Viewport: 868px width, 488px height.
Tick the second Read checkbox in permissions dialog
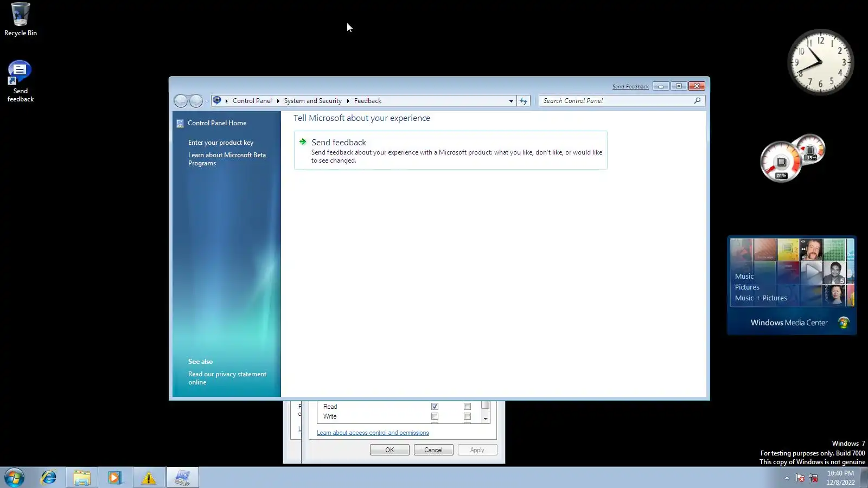[467, 407]
